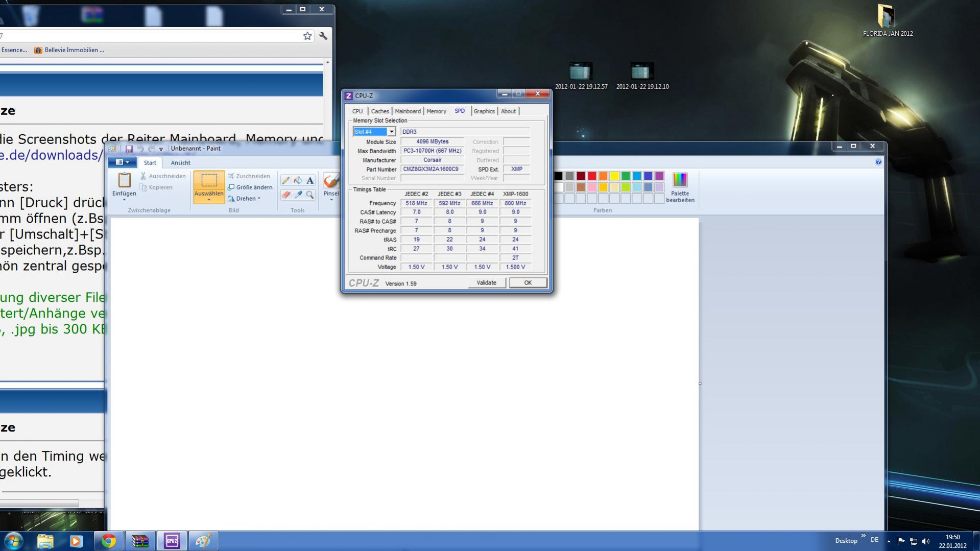The width and height of the screenshot is (980, 551).
Task: Select the Magnifier tool in Paint
Action: 310,195
